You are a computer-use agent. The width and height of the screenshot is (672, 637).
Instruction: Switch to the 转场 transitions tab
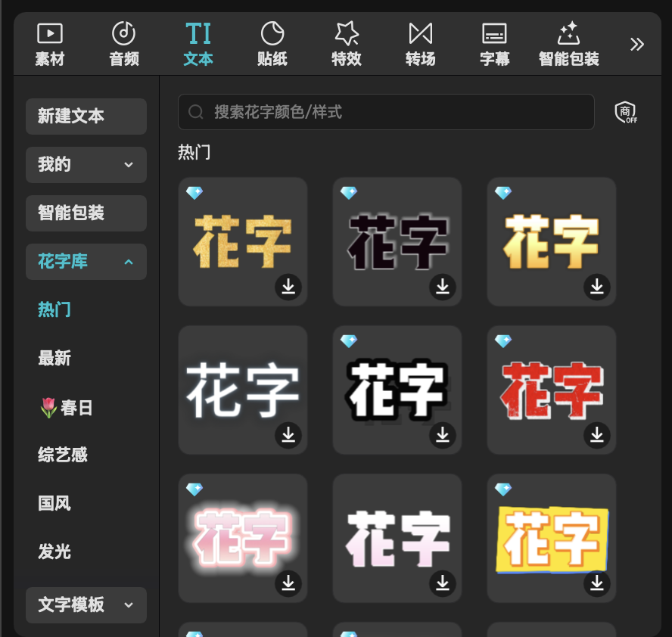pyautogui.click(x=421, y=45)
